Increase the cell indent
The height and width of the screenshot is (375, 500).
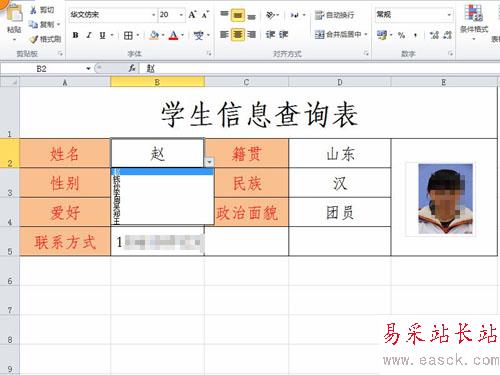(283, 34)
